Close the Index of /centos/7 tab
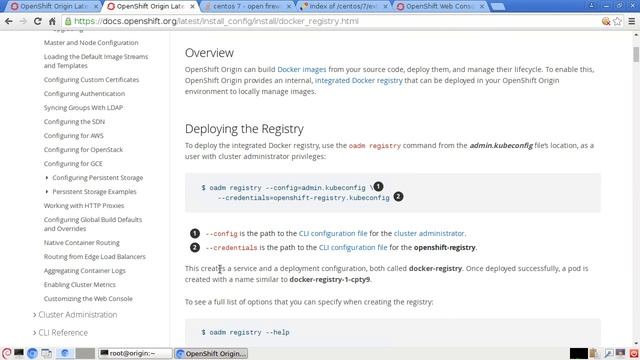Screen dimensions: 640x360 click(385, 7)
